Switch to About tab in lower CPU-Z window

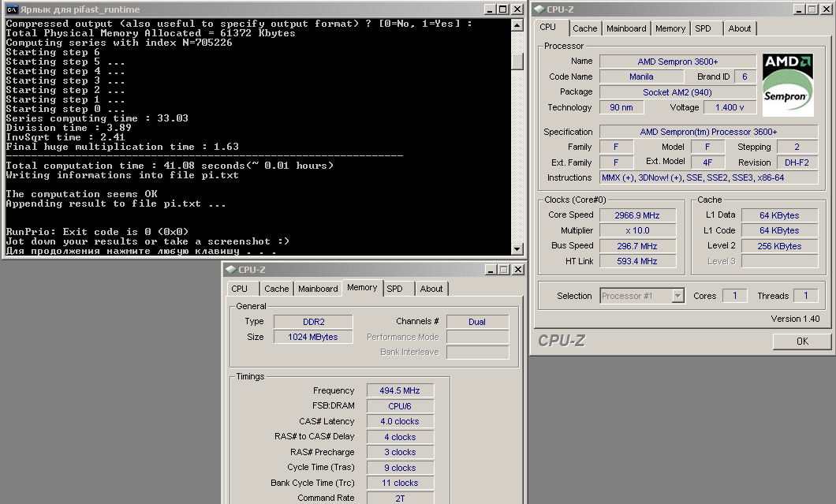click(x=431, y=289)
